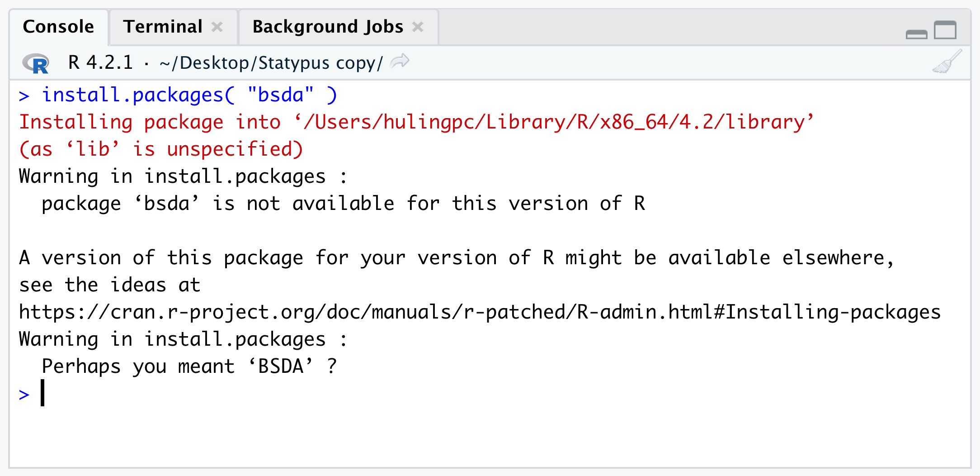Click the "A version of this package" line

(456, 258)
